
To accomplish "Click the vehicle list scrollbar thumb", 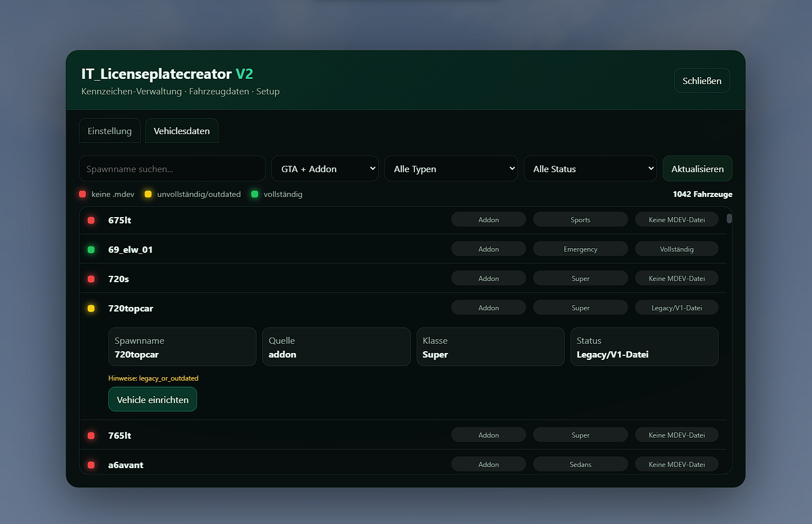I will 729,219.
